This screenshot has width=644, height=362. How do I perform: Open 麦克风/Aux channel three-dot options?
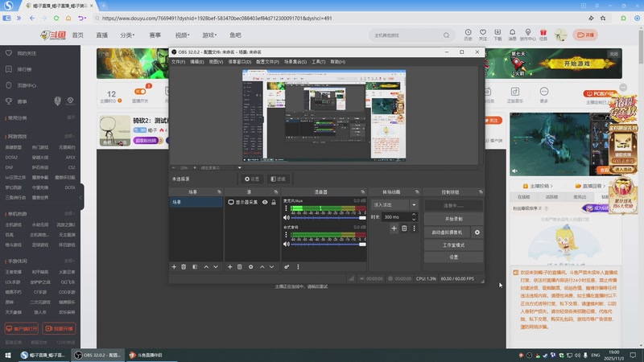click(286, 208)
